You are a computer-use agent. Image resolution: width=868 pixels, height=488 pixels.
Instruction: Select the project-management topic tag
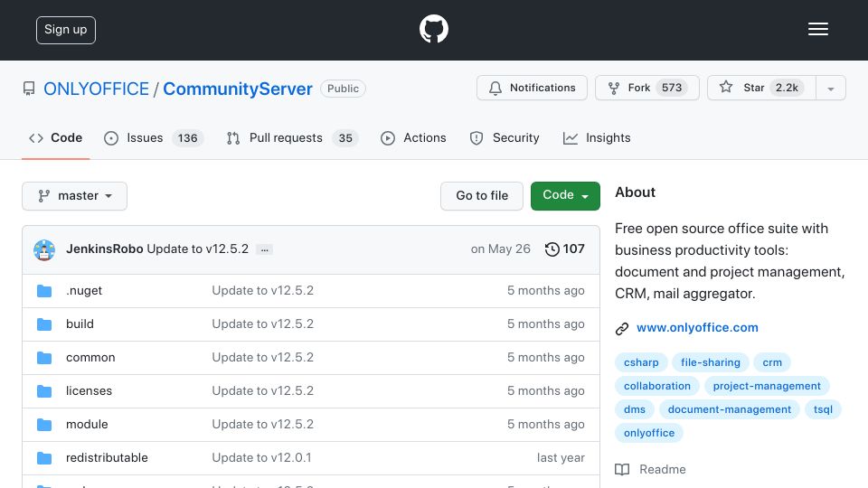(767, 386)
